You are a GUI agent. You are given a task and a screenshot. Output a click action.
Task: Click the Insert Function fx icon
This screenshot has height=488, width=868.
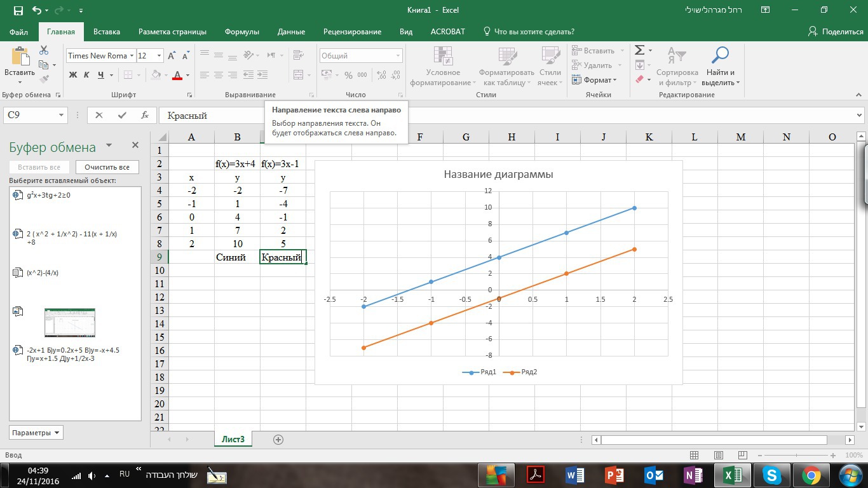click(145, 115)
